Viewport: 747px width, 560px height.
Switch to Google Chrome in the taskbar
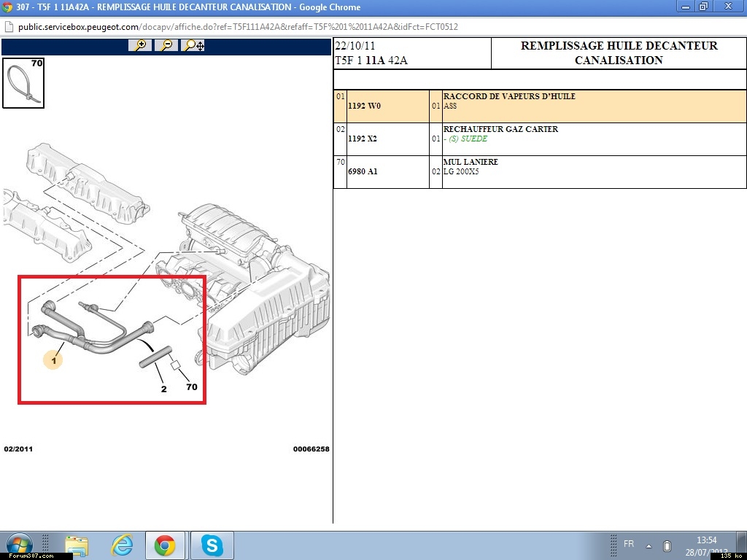pos(165,545)
